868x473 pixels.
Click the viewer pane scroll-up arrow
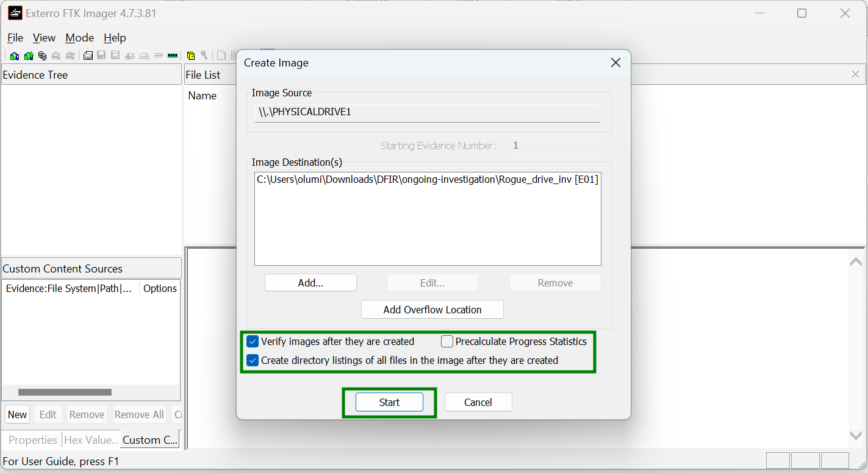856,262
